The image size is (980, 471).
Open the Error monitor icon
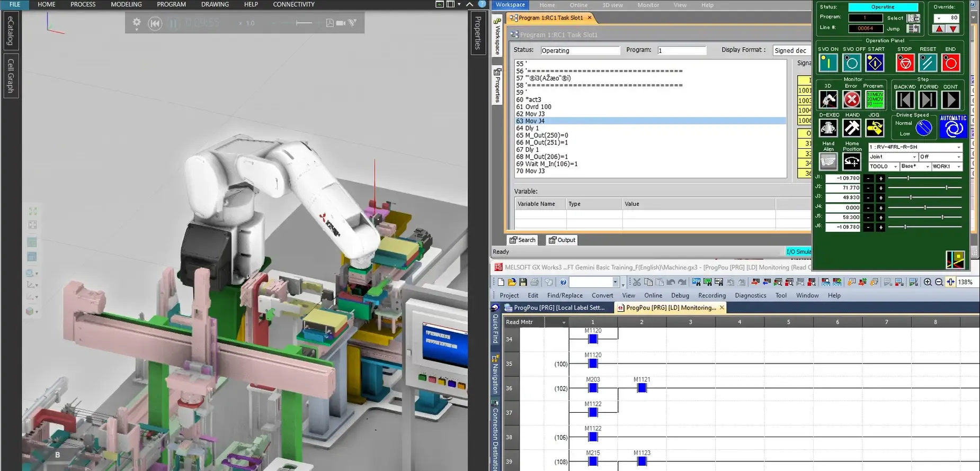pos(851,99)
